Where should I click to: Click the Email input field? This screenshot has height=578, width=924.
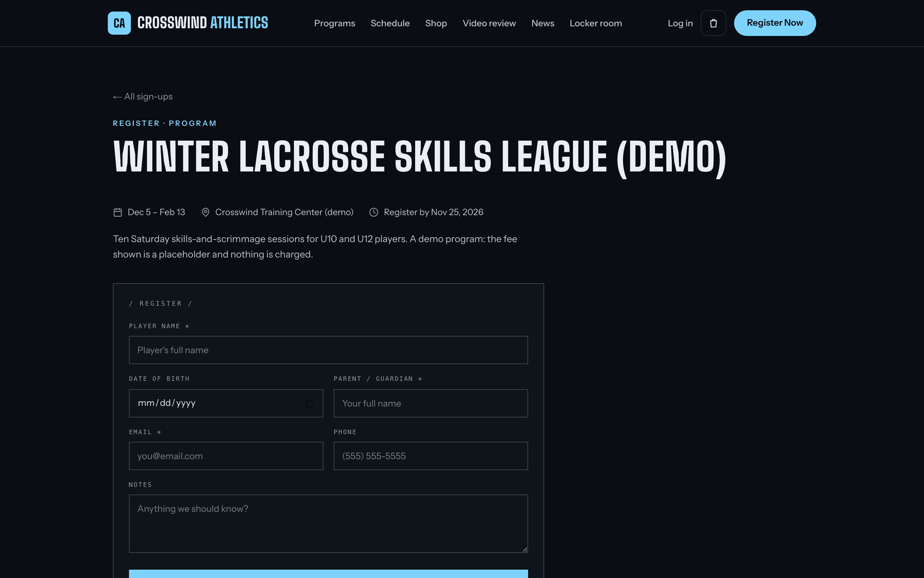pyautogui.click(x=226, y=456)
